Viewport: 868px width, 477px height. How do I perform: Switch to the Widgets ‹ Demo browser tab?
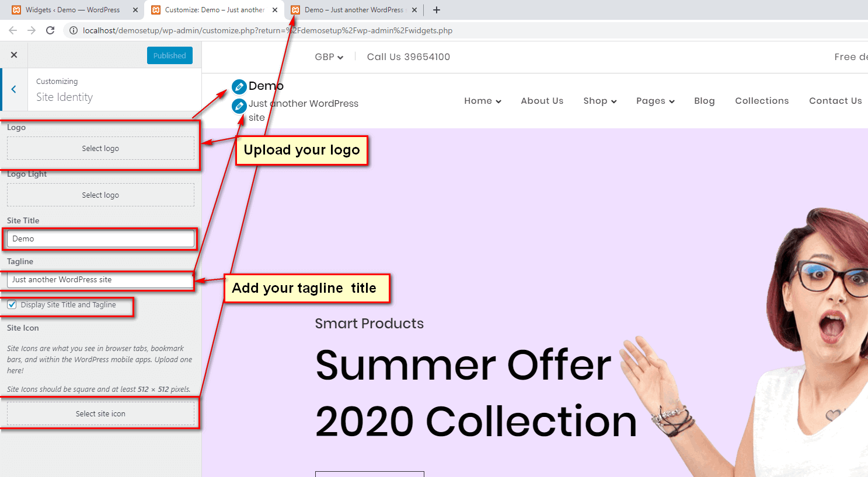[73, 10]
